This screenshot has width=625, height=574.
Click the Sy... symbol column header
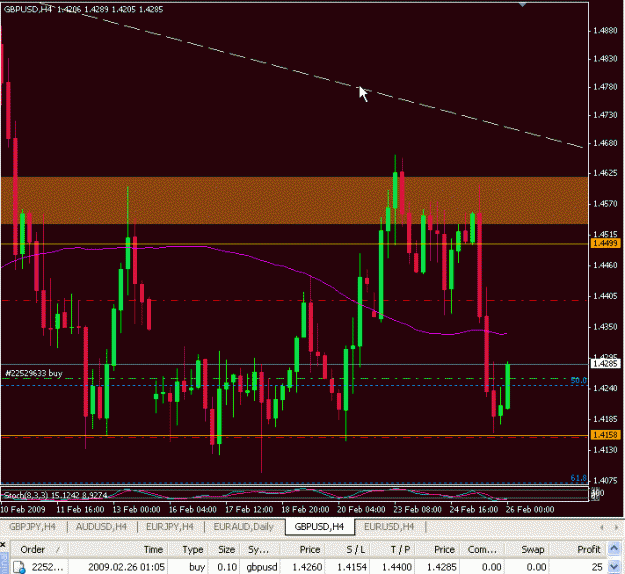click(x=258, y=549)
